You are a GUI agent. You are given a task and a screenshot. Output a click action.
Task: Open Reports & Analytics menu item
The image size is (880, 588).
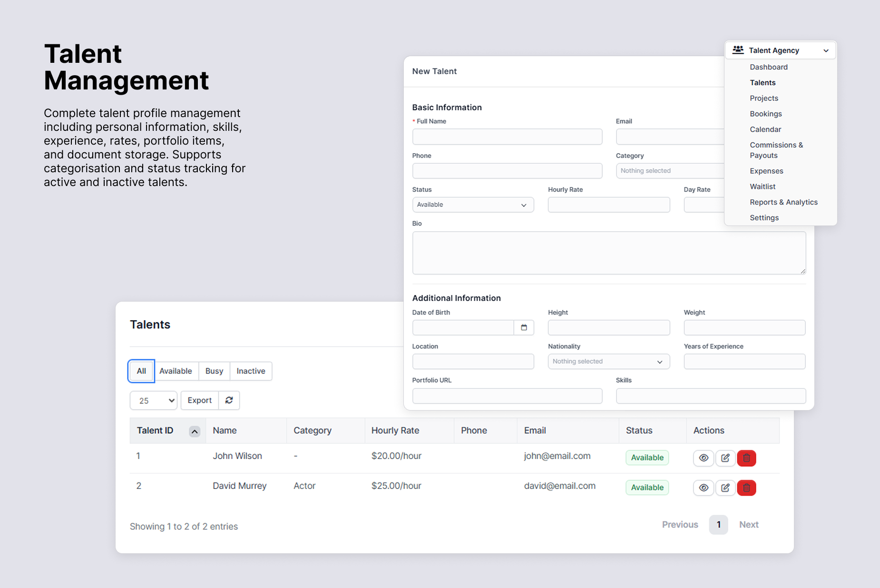783,202
